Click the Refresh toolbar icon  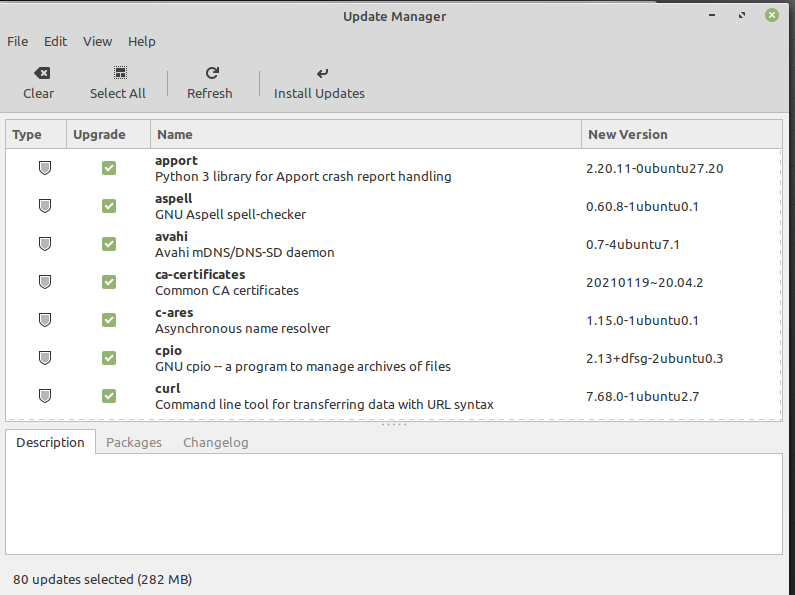212,73
